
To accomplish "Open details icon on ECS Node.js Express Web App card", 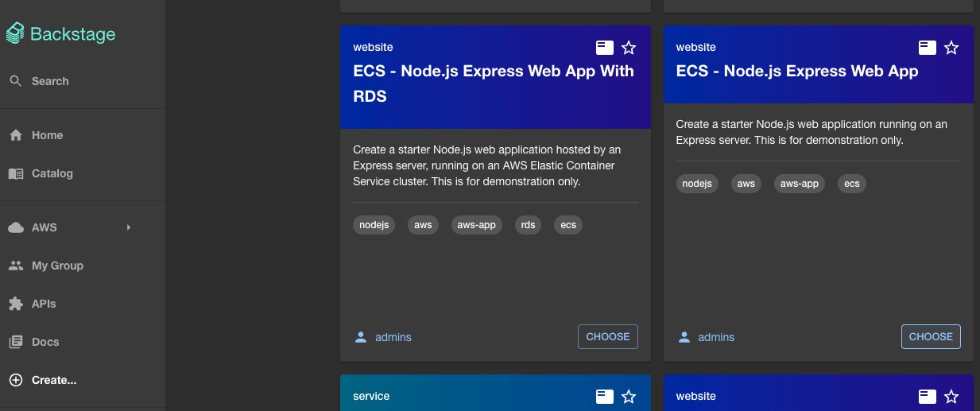I will pos(928,48).
